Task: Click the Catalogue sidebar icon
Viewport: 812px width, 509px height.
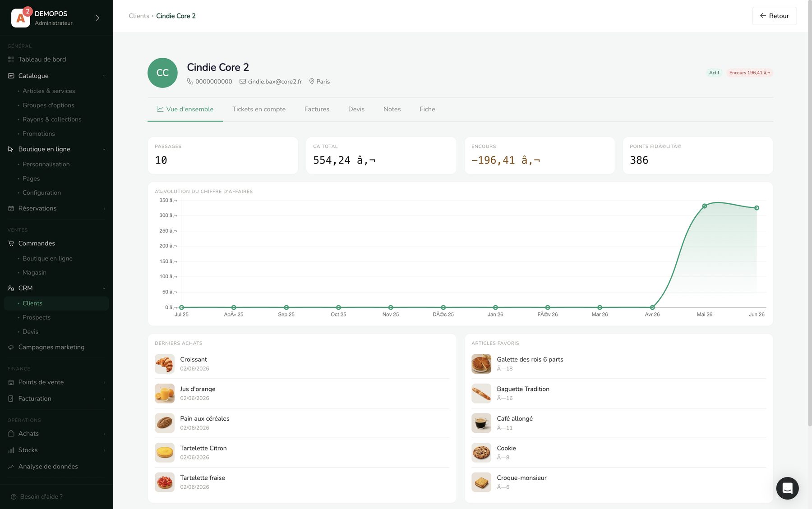Action: coord(11,76)
